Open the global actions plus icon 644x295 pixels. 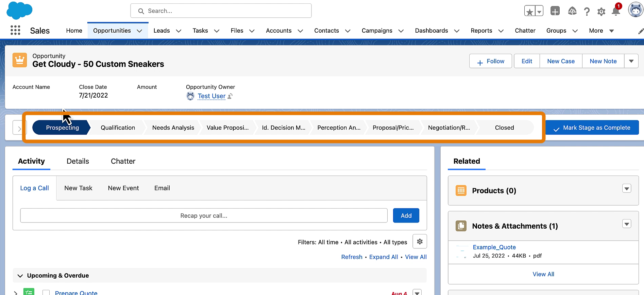tap(555, 11)
